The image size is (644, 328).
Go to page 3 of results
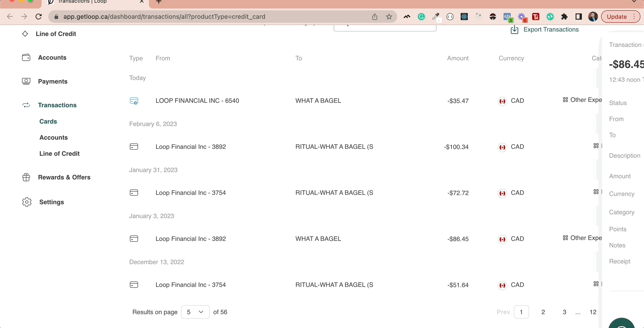point(564,312)
